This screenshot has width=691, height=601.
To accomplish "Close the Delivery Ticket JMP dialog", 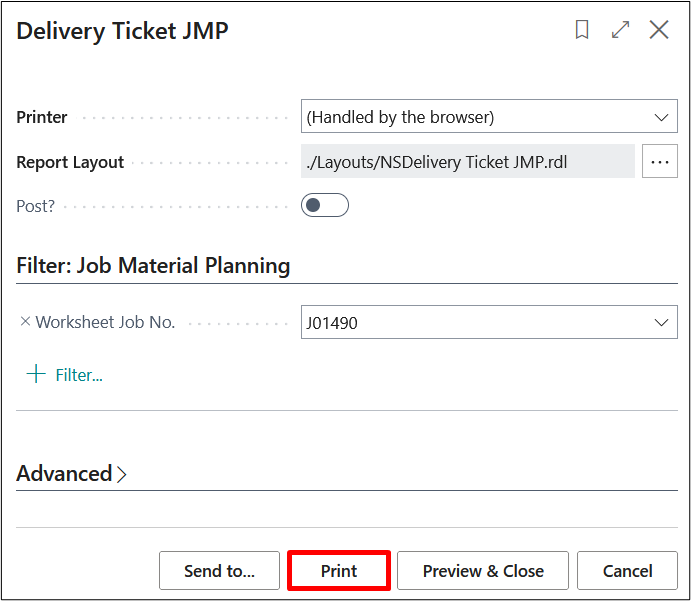I will 659,30.
